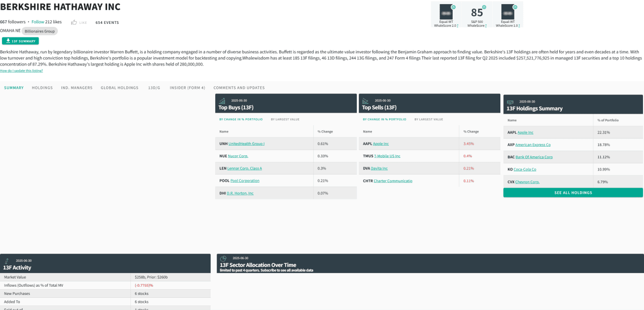The height and width of the screenshot is (310, 644).
Task: Go to the 13D/G tab
Action: [x=154, y=88]
